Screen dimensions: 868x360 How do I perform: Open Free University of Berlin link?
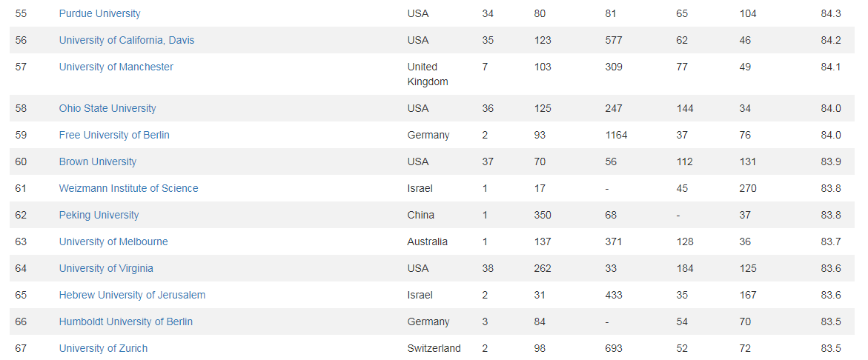click(114, 135)
